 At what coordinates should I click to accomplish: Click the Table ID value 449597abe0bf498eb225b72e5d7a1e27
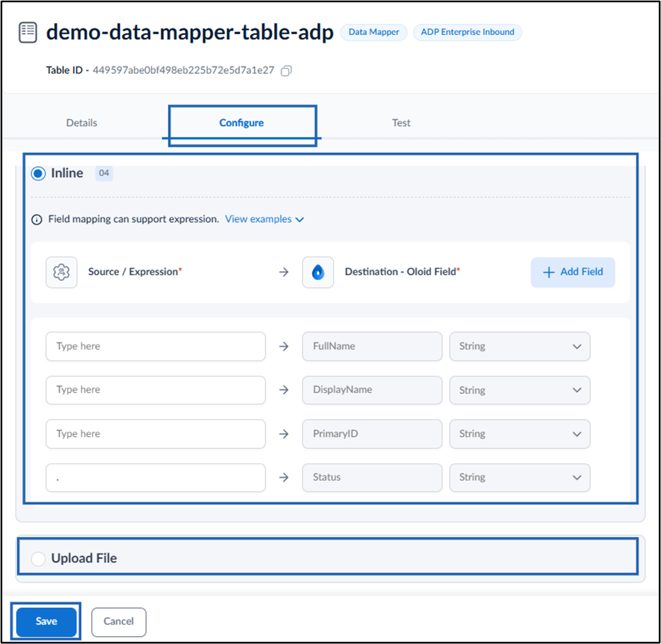coord(184,70)
